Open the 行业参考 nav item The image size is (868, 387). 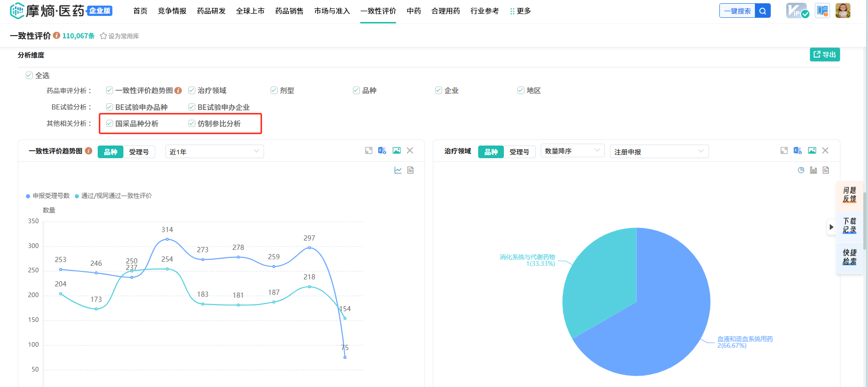point(485,11)
